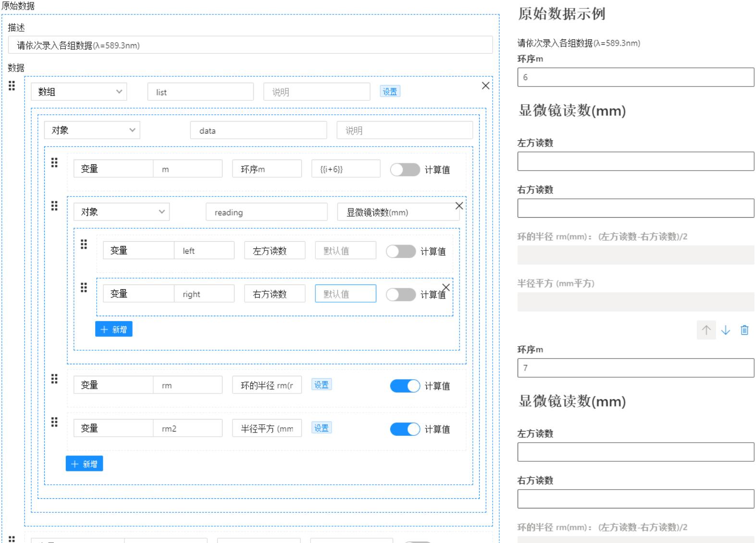Grab drag handle of the m variable row
756x543 pixels.
(x=54, y=163)
